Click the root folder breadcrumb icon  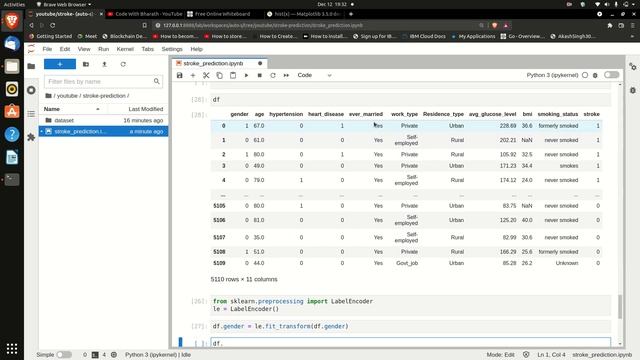pyautogui.click(x=49, y=96)
